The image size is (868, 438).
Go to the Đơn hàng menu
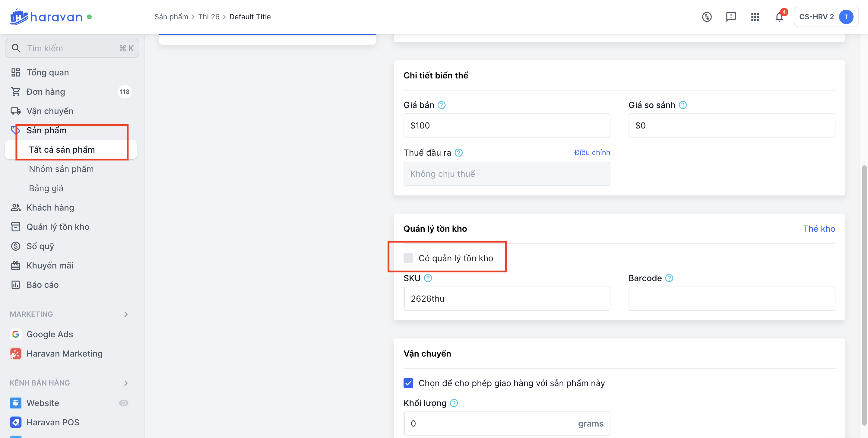(x=46, y=92)
